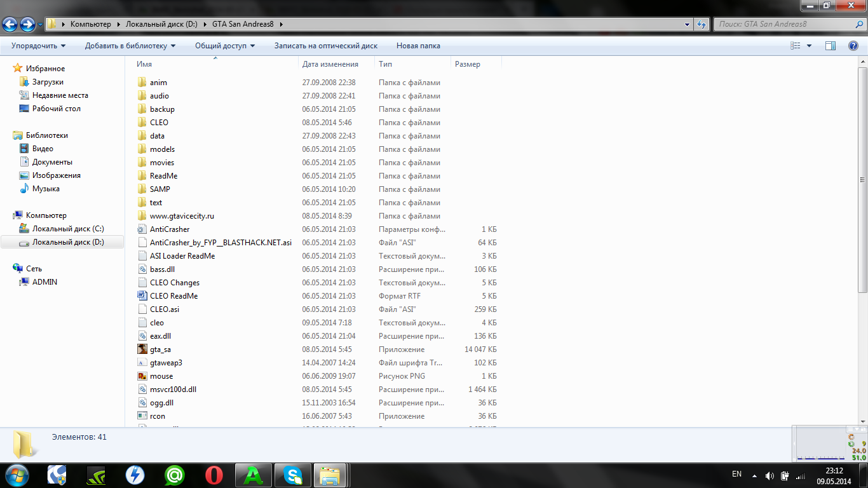Select 'ADMIN' network computer
Image resolution: width=868 pixels, height=488 pixels.
click(x=44, y=282)
